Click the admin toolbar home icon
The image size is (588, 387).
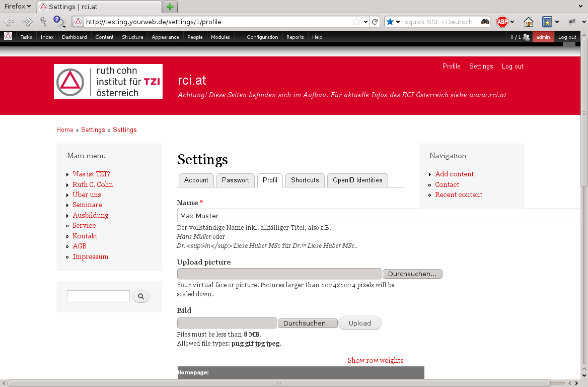pyautogui.click(x=8, y=37)
